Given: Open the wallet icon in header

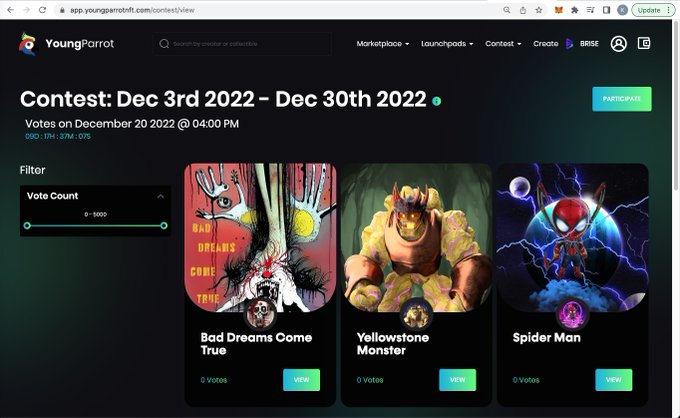Looking at the screenshot, I should click(644, 43).
